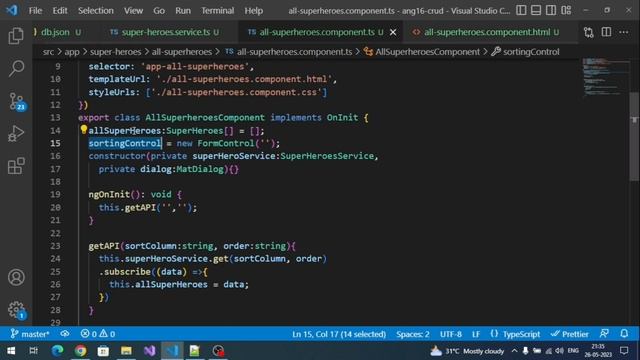Click Prettier formatter status item
640x360 pixels.
pos(569,334)
